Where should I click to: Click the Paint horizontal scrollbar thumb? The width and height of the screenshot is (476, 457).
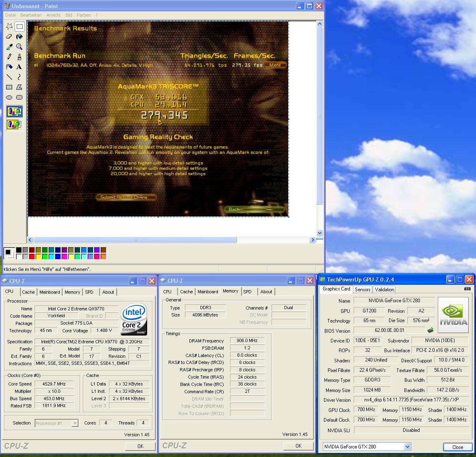[135, 240]
